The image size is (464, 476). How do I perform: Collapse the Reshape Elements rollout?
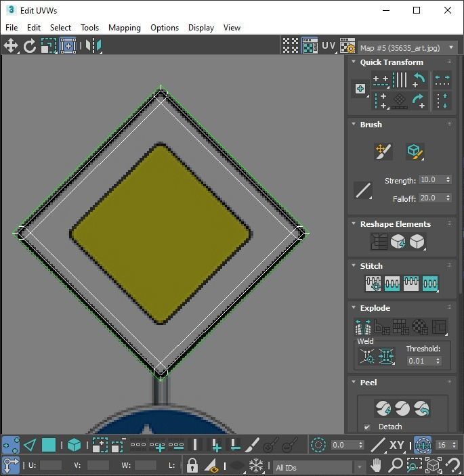pos(354,223)
